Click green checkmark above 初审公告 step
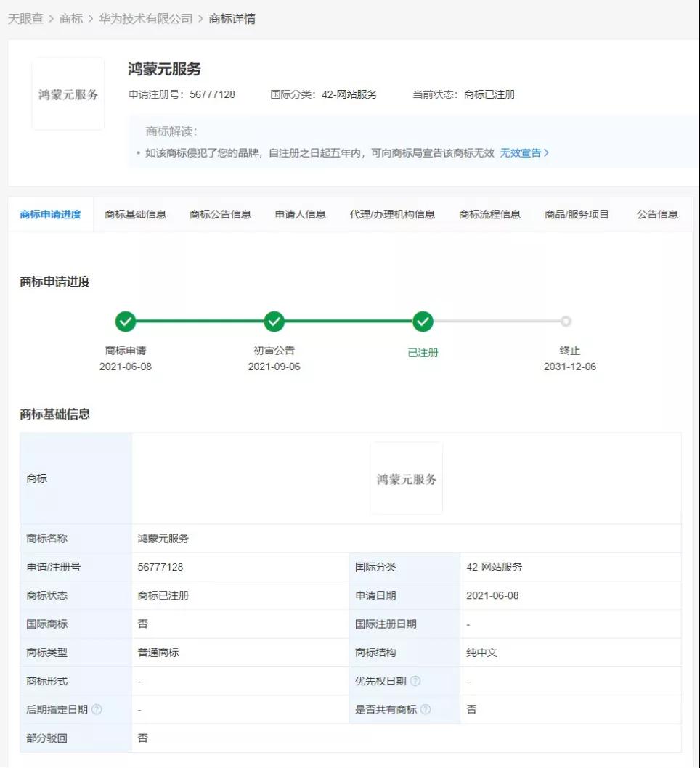 coord(274,322)
